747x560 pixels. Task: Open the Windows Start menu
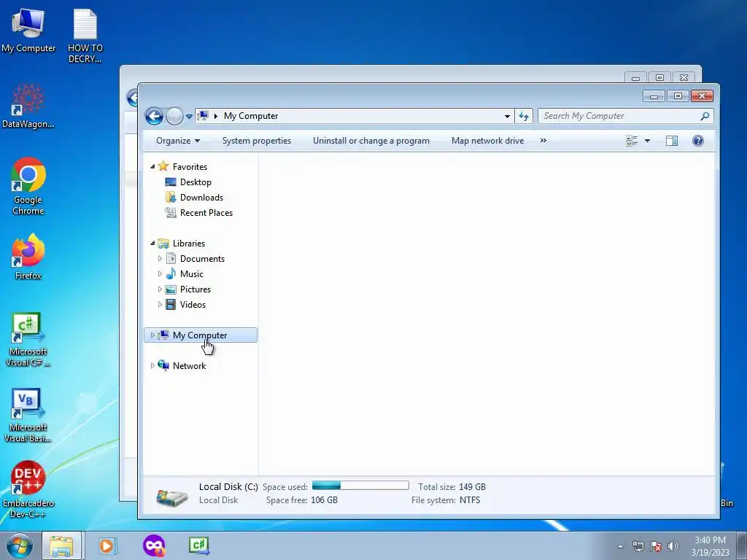tap(20, 545)
